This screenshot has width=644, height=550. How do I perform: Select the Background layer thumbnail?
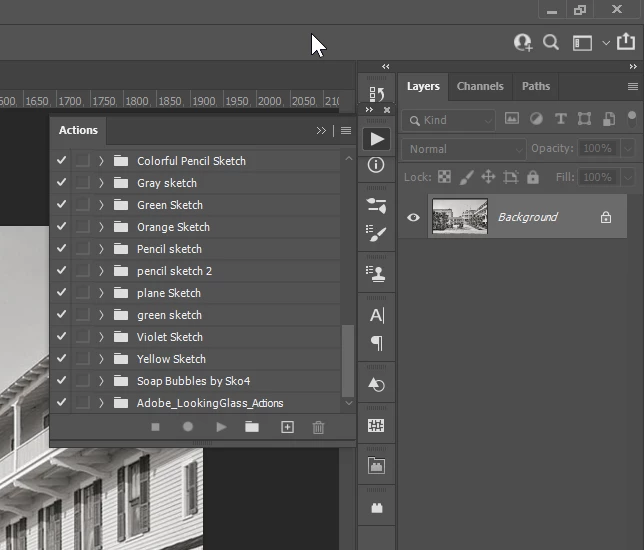(460, 216)
